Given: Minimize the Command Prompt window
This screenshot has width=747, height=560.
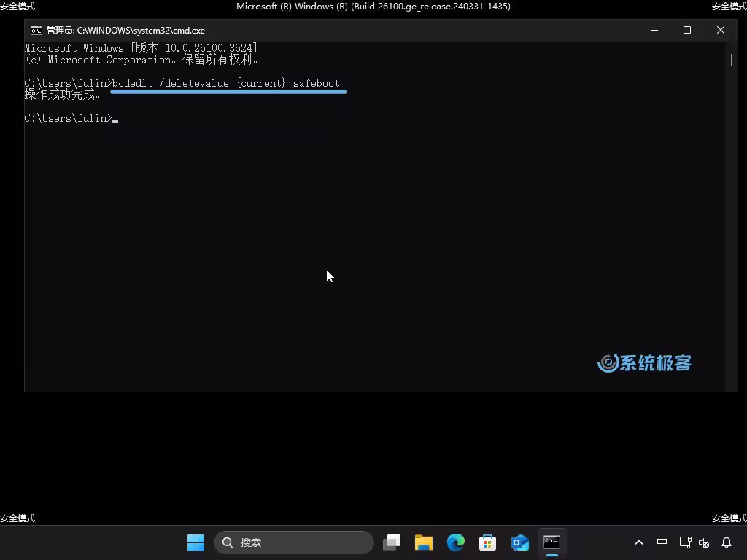Looking at the screenshot, I should (x=654, y=30).
